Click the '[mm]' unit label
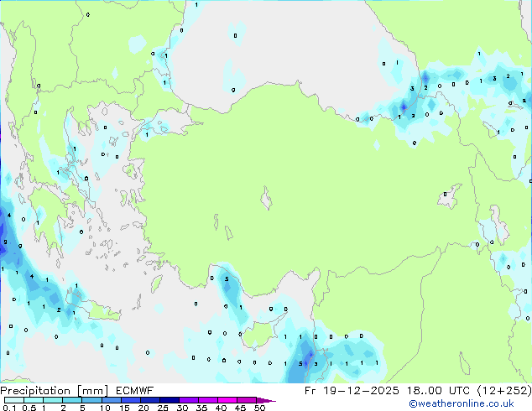Screen dimensions: 532x411 coord(92,391)
